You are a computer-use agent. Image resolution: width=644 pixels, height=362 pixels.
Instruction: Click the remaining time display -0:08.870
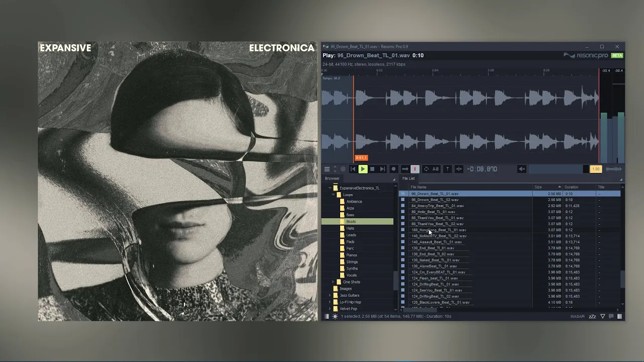(482, 169)
